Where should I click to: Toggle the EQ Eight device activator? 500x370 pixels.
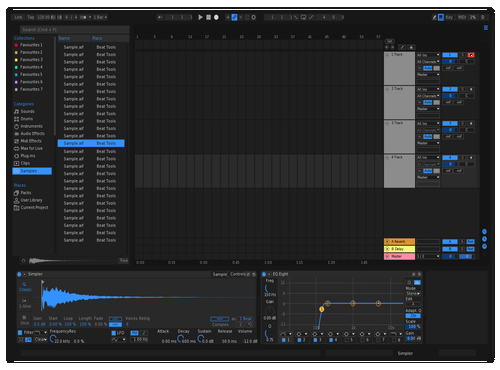point(264,274)
